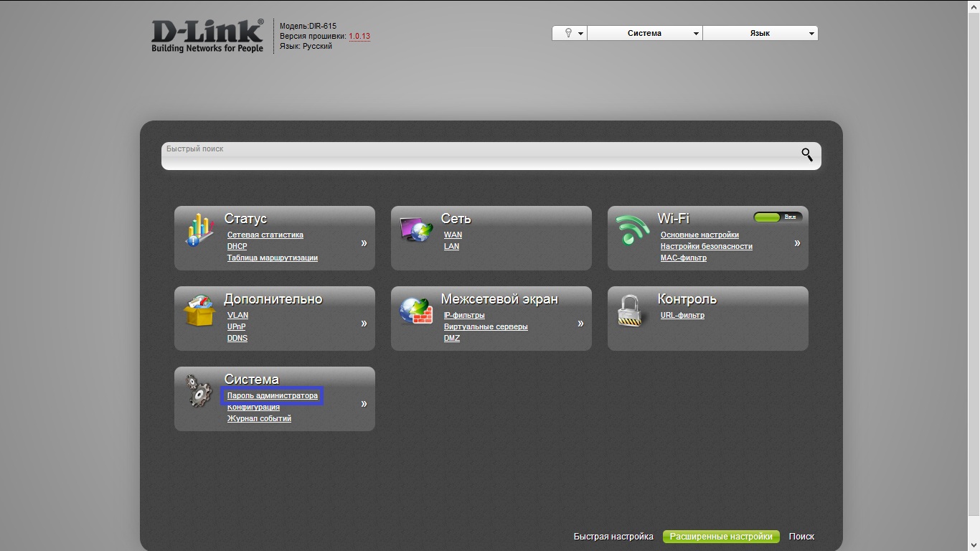980x551 pixels.
Task: Open Виртуальные серверы link
Action: [x=486, y=327]
